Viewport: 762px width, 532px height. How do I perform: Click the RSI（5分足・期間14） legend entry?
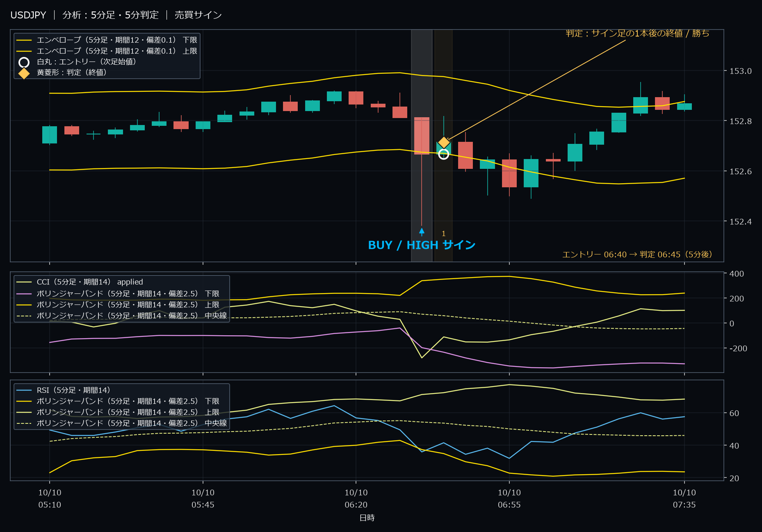[x=63, y=390]
